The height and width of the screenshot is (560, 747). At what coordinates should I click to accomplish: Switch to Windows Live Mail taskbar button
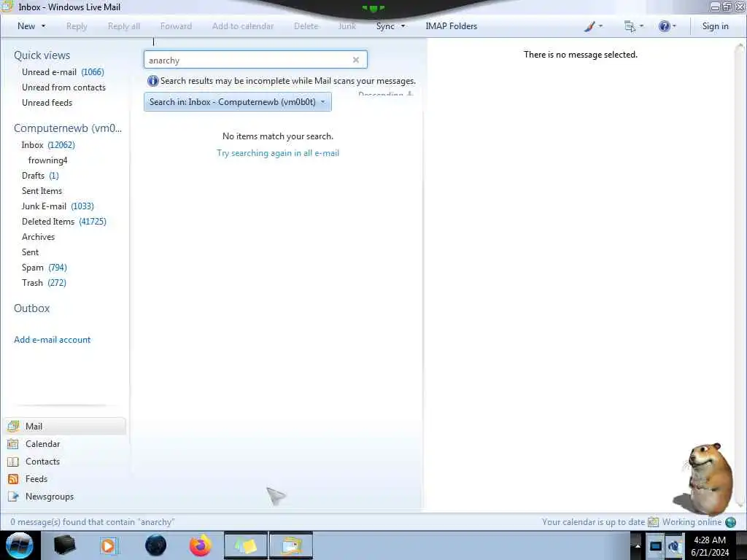pyautogui.click(x=291, y=545)
